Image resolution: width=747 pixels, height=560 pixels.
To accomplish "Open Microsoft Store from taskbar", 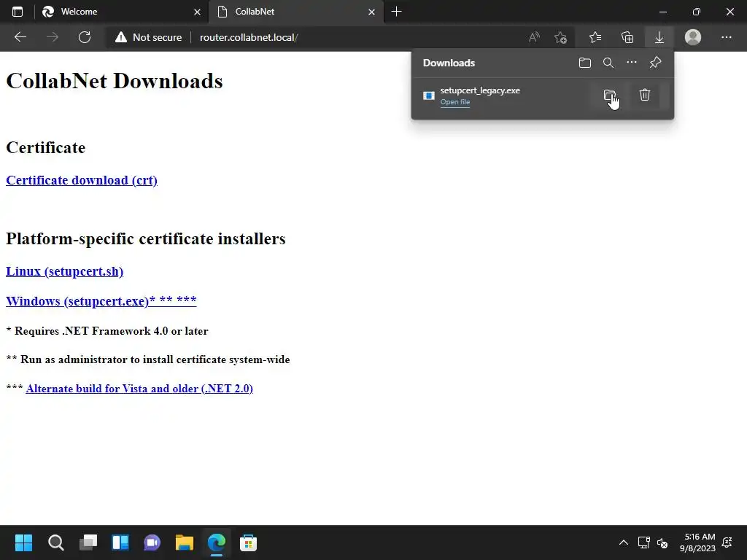I will [248, 542].
